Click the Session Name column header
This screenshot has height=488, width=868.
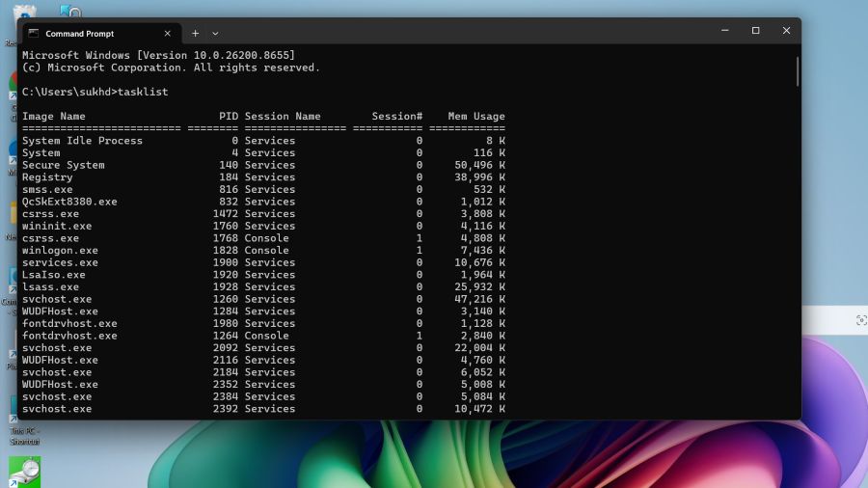pyautogui.click(x=283, y=116)
